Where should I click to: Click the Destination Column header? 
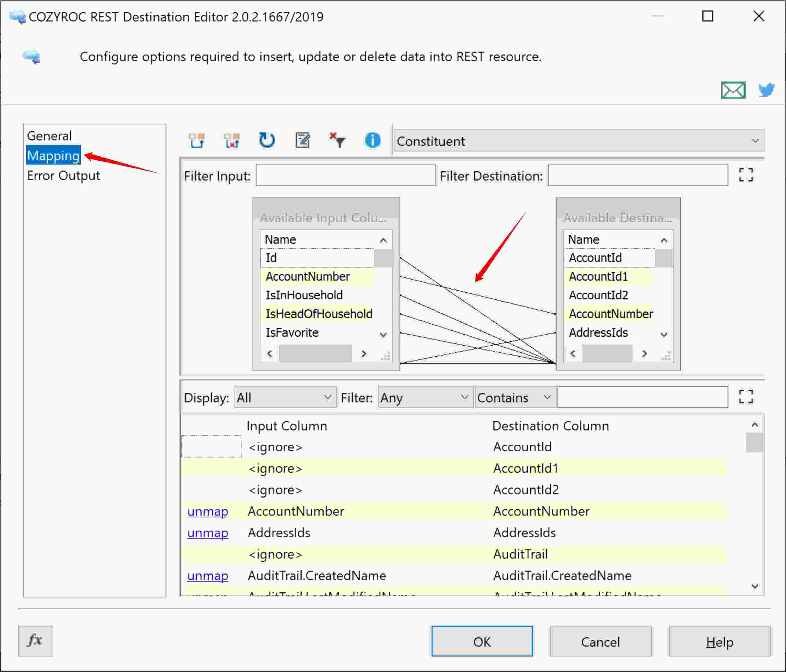point(550,426)
